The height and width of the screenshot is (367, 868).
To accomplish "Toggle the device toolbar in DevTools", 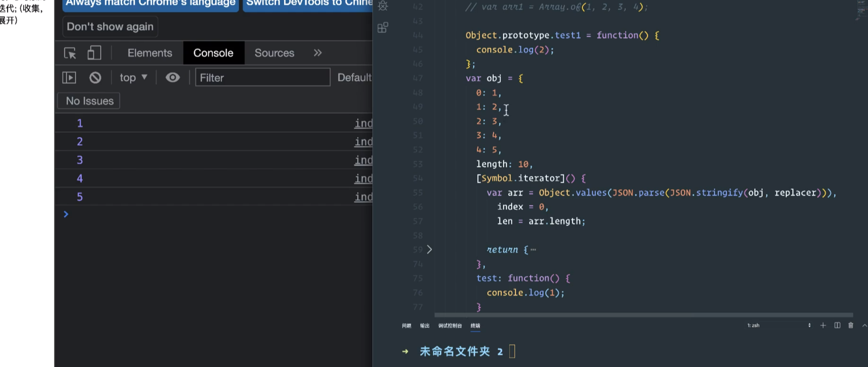I will pyautogui.click(x=94, y=53).
